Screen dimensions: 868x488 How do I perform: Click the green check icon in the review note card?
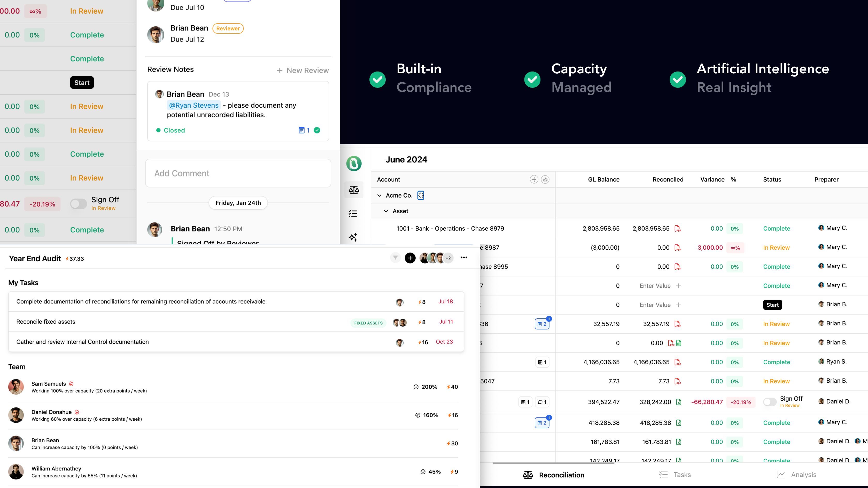coord(317,130)
